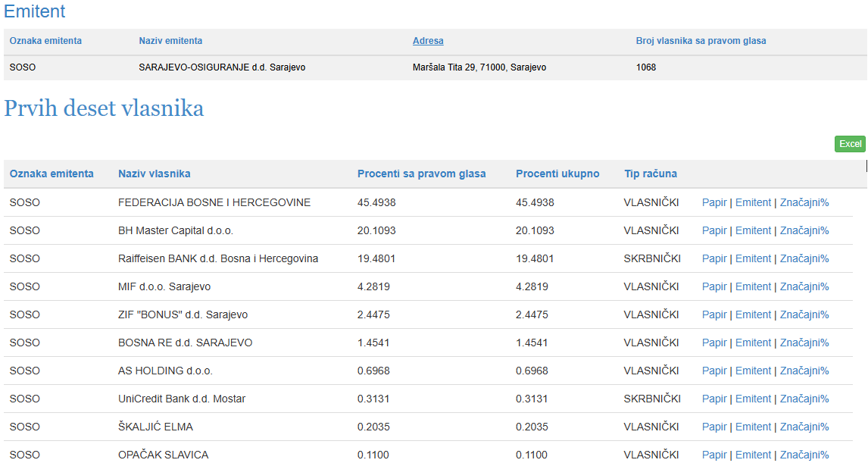Select SKRBNIČKI account type in Raiffeisen row
Image resolution: width=868 pixels, height=463 pixels.
tap(652, 258)
